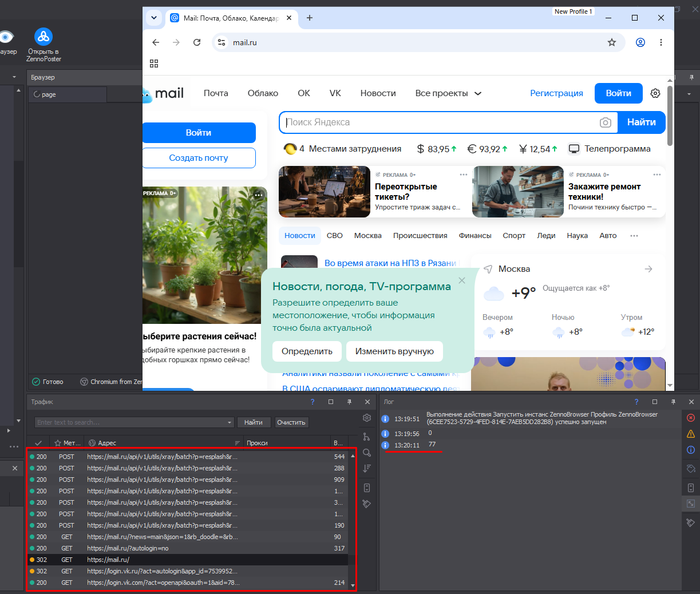Click 'Очистить' in Traffic panel
The height and width of the screenshot is (594, 700).
(291, 422)
